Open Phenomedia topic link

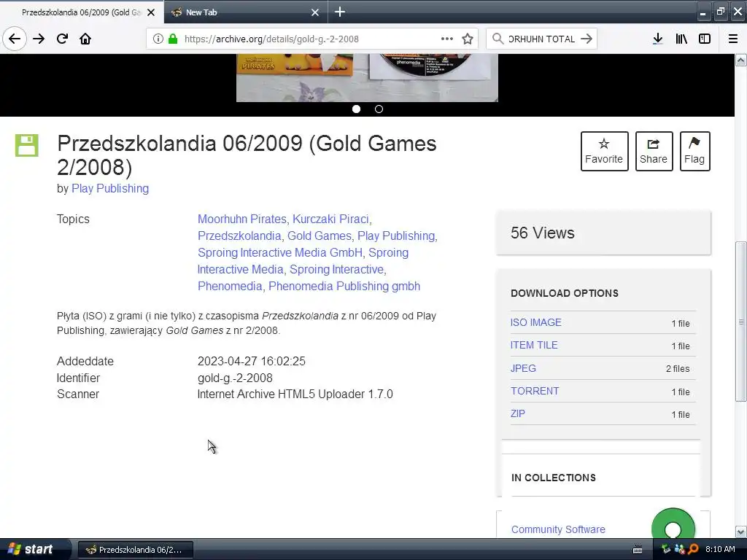tap(230, 286)
